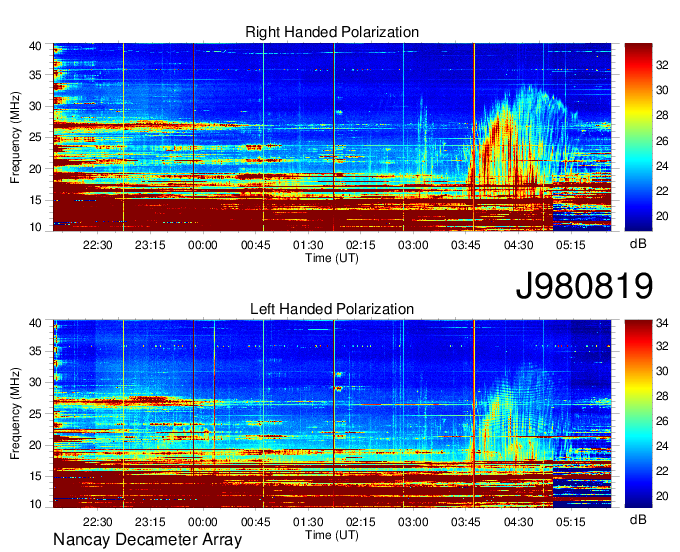The width and height of the screenshot is (680, 552).
Task: Click the 01:30 time tick of Right Handed plot
Action: [308, 245]
